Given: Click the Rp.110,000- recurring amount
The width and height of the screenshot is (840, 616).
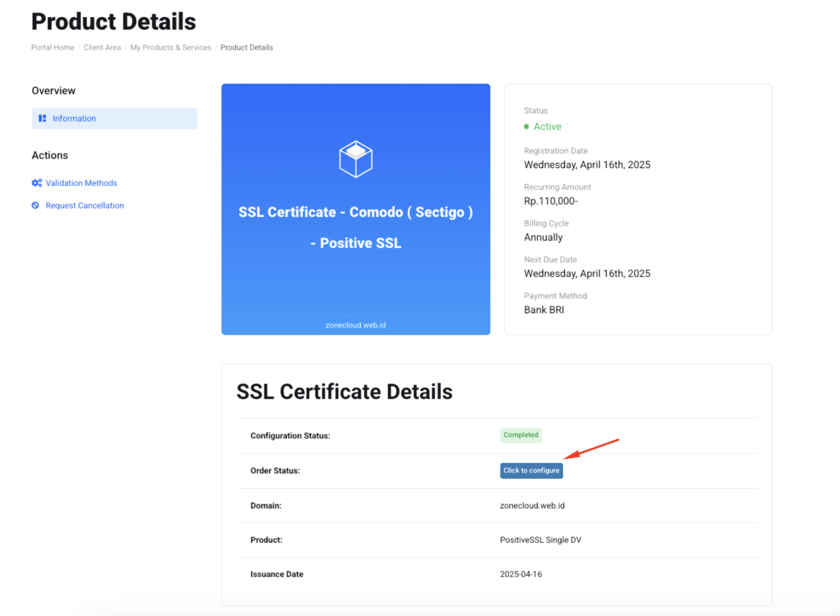Looking at the screenshot, I should [551, 201].
